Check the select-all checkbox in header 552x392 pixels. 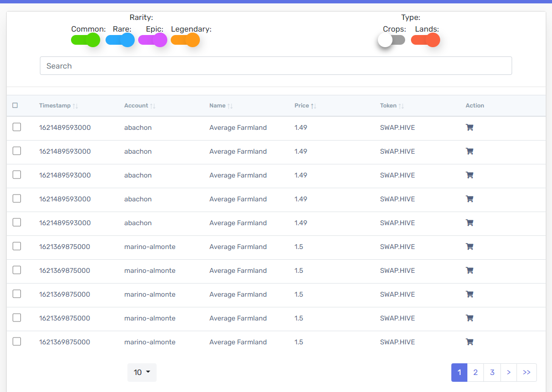[15, 106]
